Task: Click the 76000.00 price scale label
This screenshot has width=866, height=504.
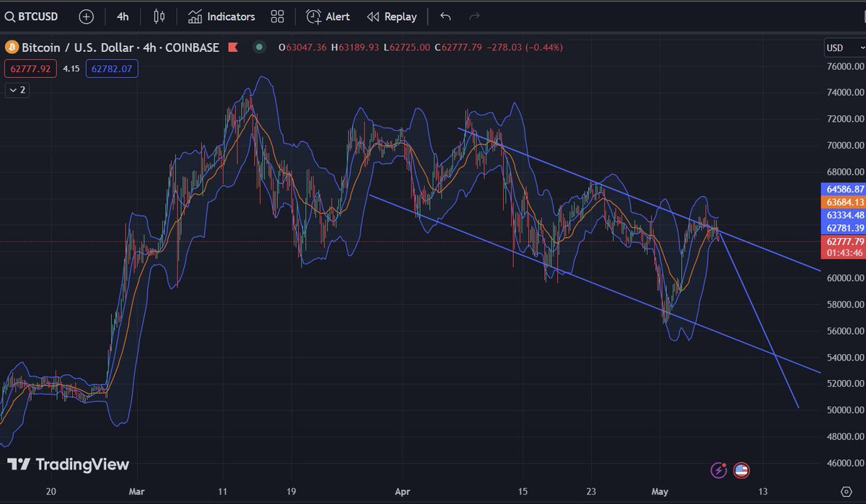Action: [845, 66]
